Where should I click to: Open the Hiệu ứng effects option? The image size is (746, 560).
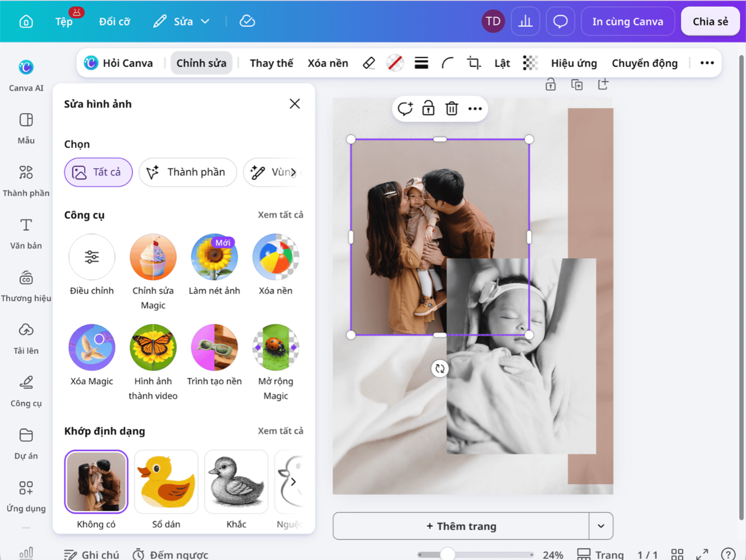(x=574, y=63)
